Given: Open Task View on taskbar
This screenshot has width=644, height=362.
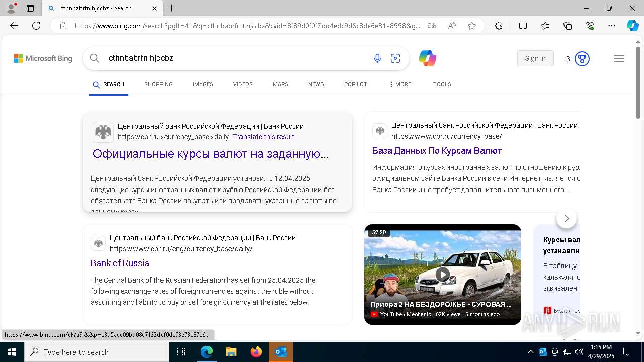Looking at the screenshot, I should point(181,352).
